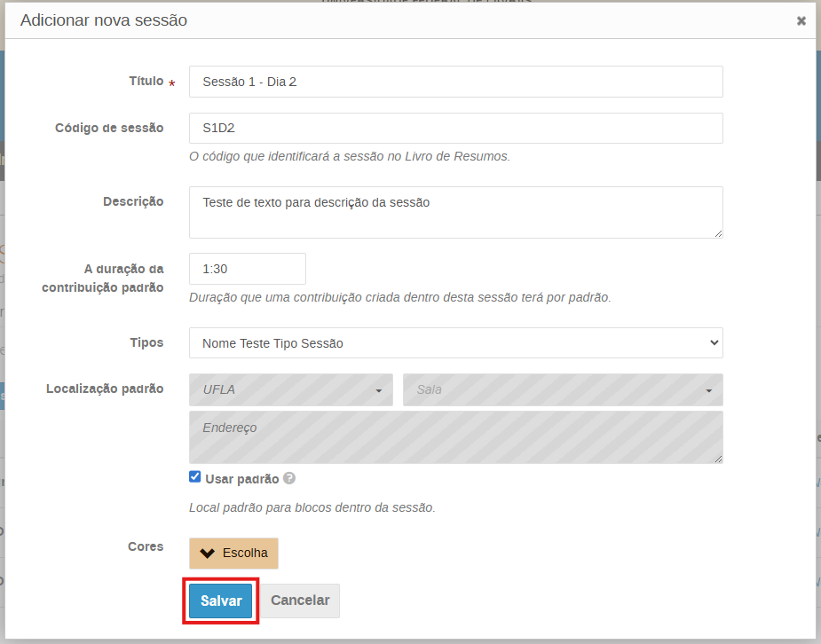Click the Tipos field label

tap(146, 342)
